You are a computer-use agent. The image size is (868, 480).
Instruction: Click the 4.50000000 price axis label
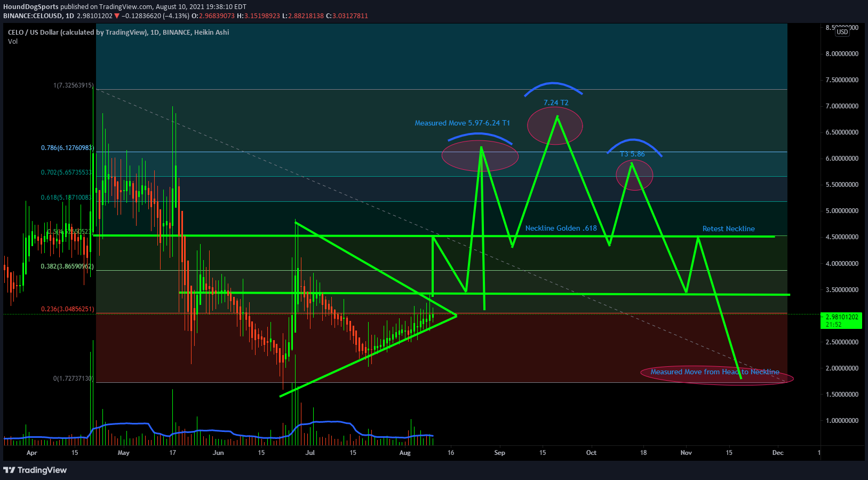(842, 237)
